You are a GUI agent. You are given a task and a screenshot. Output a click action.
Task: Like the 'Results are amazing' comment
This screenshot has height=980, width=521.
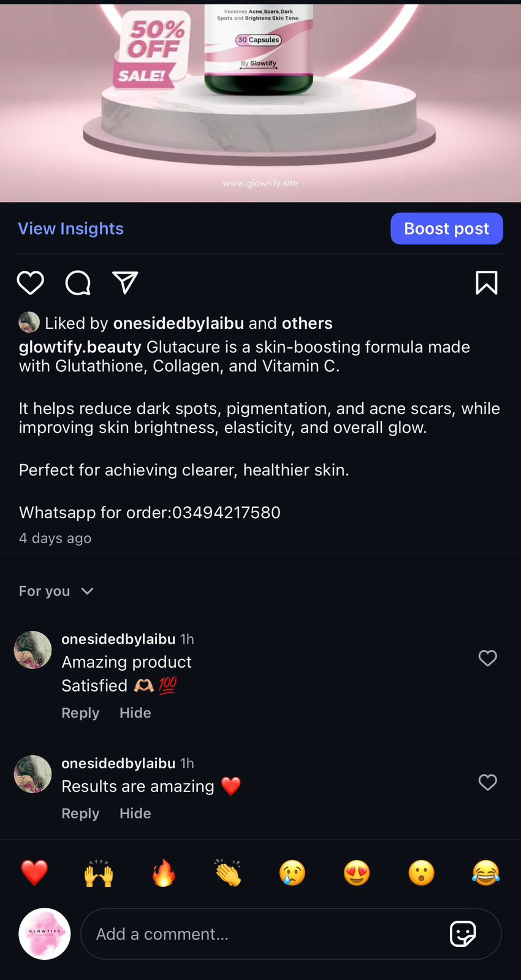pos(487,783)
